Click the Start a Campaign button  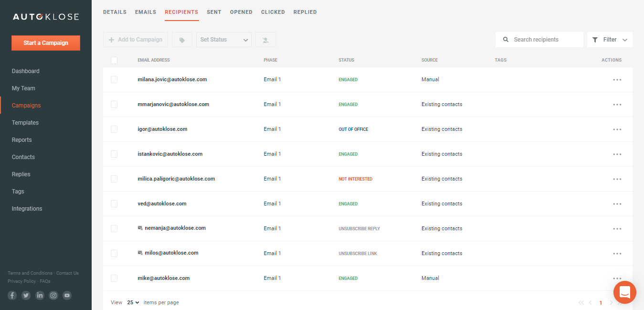pos(46,43)
